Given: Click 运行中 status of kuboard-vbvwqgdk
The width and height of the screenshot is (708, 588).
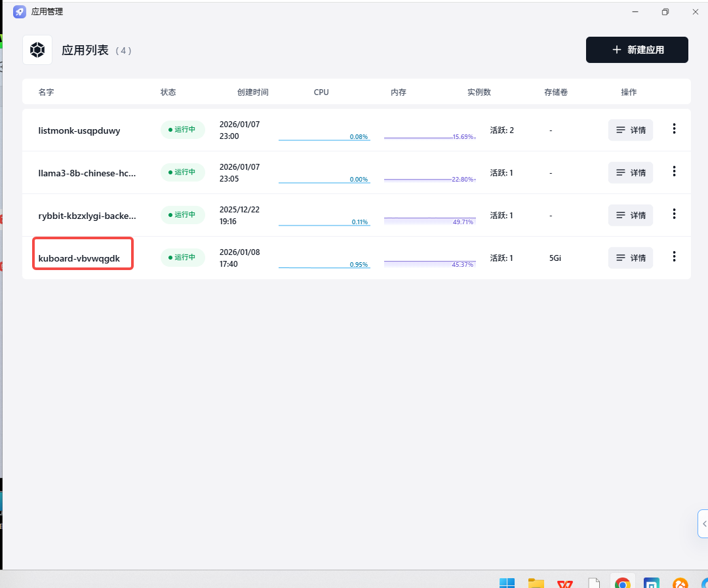Looking at the screenshot, I should click(x=182, y=258).
